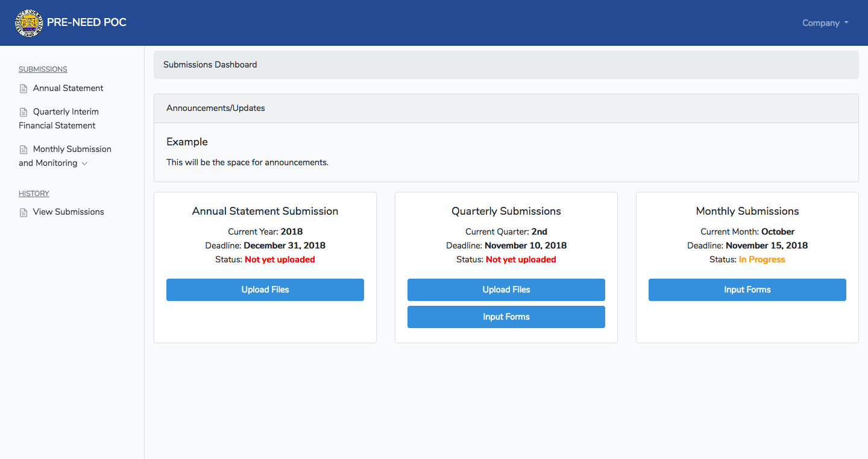Click the 'December 31, 2018' deadline
Image resolution: width=868 pixels, height=459 pixels.
point(285,245)
